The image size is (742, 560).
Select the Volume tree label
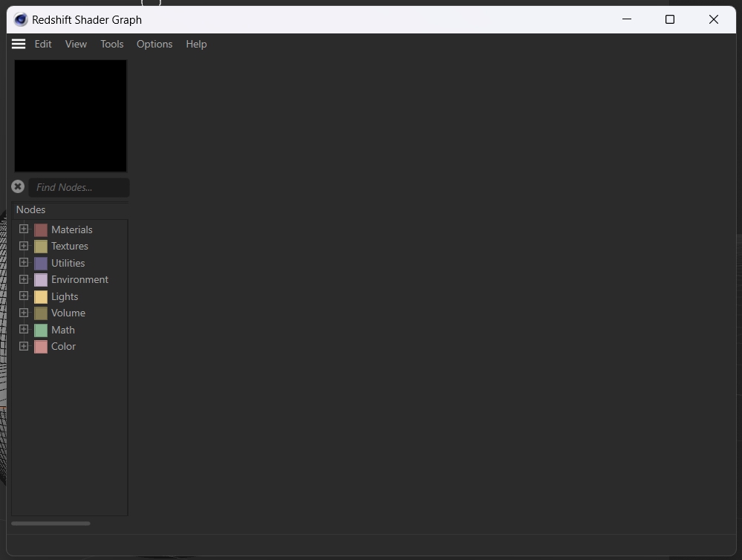[68, 313]
